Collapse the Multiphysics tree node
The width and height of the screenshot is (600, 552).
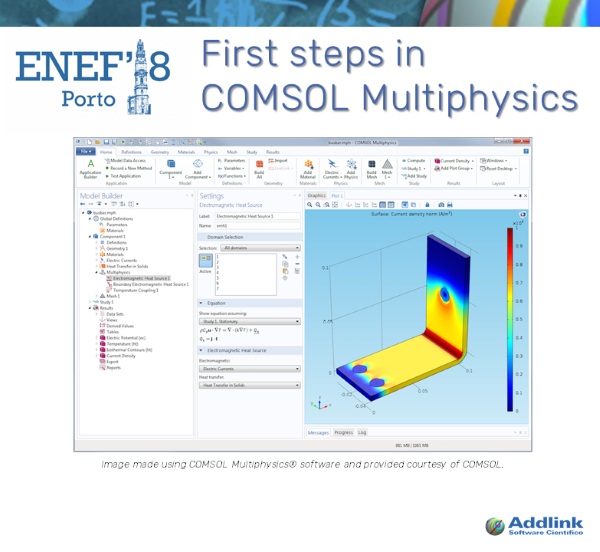[97, 272]
